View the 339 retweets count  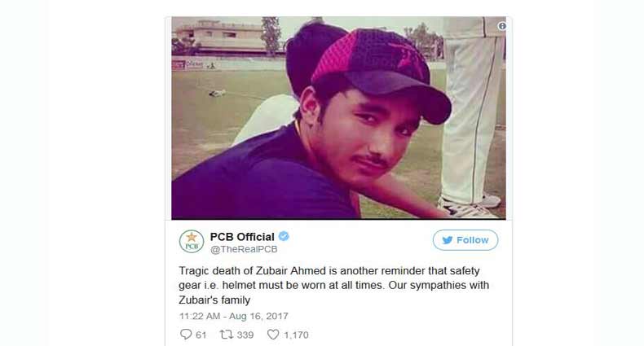245,335
